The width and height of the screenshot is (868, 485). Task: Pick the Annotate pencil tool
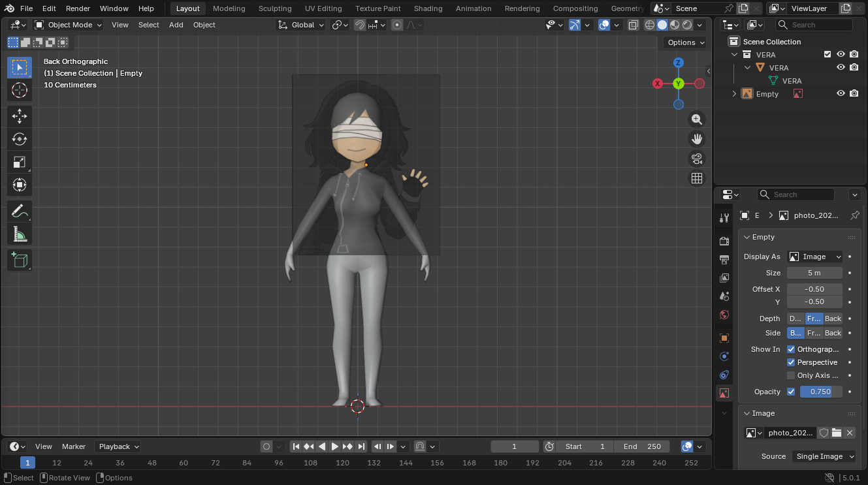point(20,211)
